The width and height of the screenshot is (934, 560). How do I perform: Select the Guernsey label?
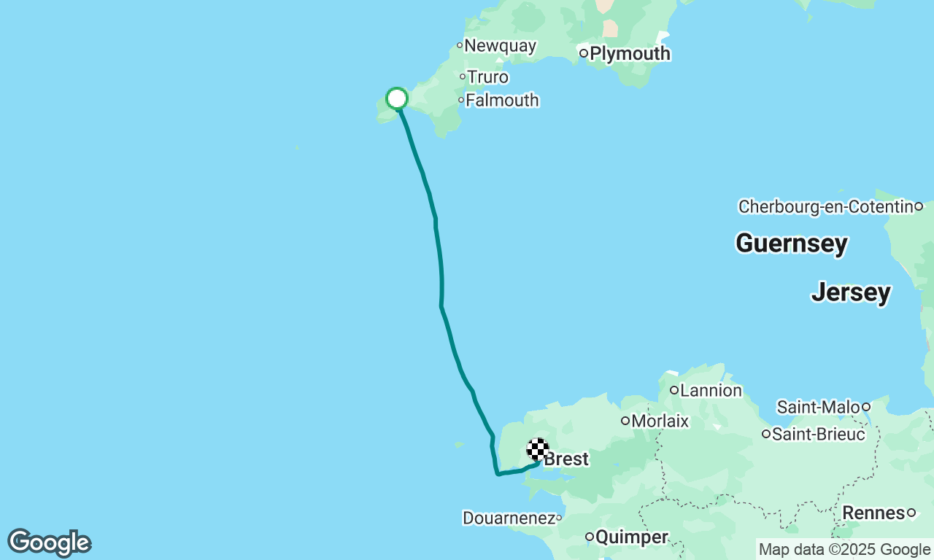click(792, 243)
